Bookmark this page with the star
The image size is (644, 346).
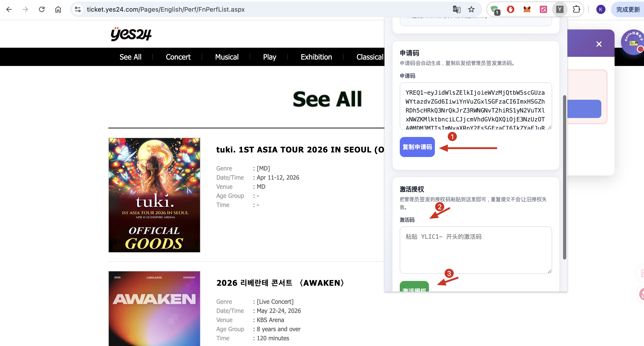coord(471,10)
